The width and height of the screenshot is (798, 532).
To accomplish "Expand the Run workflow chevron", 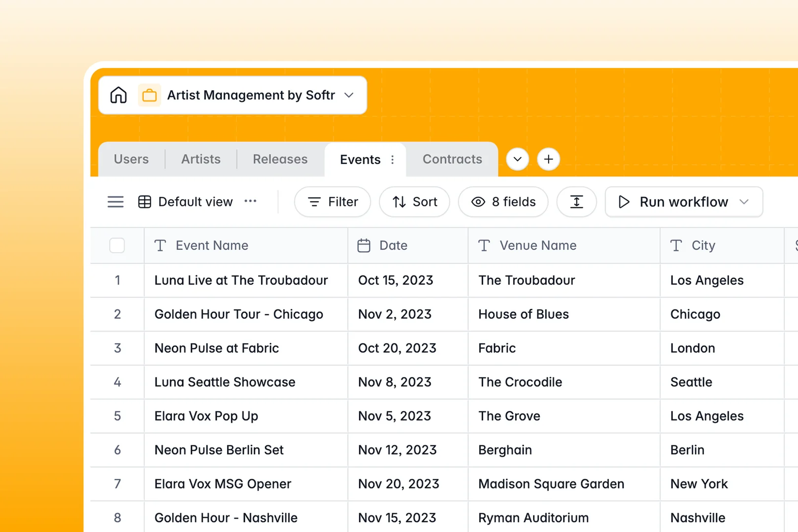I will click(x=744, y=202).
